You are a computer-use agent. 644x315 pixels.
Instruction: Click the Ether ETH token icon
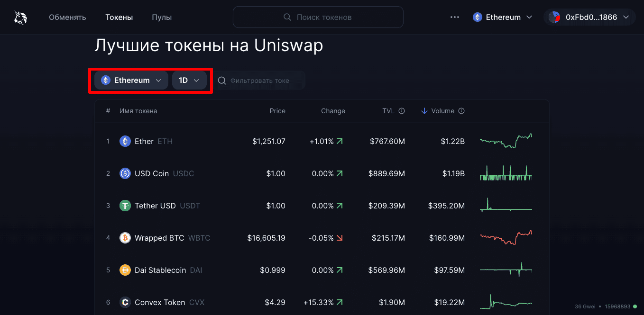click(x=125, y=141)
